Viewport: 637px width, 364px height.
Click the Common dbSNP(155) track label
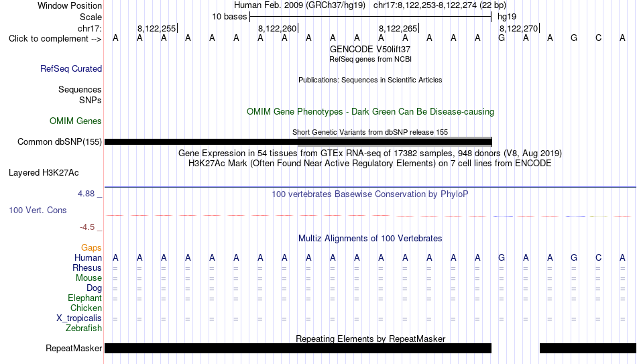60,142
